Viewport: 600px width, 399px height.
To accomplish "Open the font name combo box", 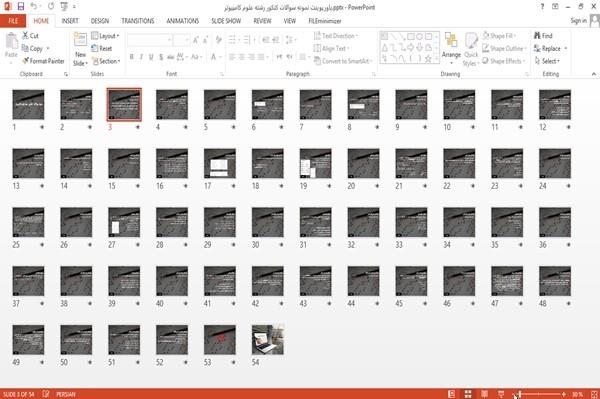I will click(150, 40).
